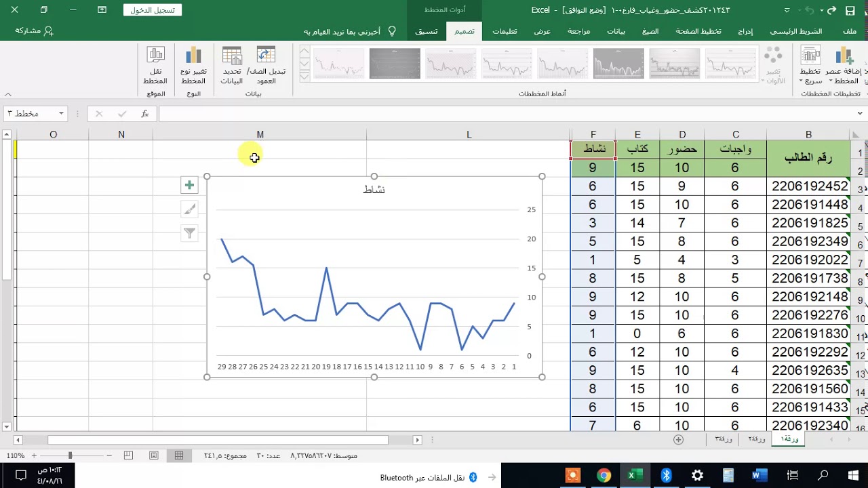Viewport: 868px width, 488px height.
Task: Expand the chart styles gallery
Action: (x=304, y=76)
